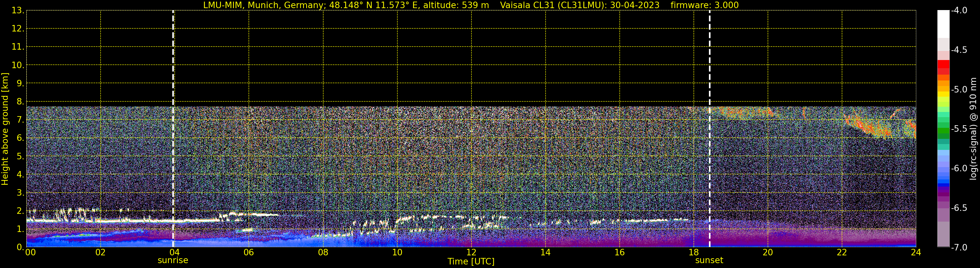Click the '14' time axis tick label

pyautogui.click(x=545, y=252)
